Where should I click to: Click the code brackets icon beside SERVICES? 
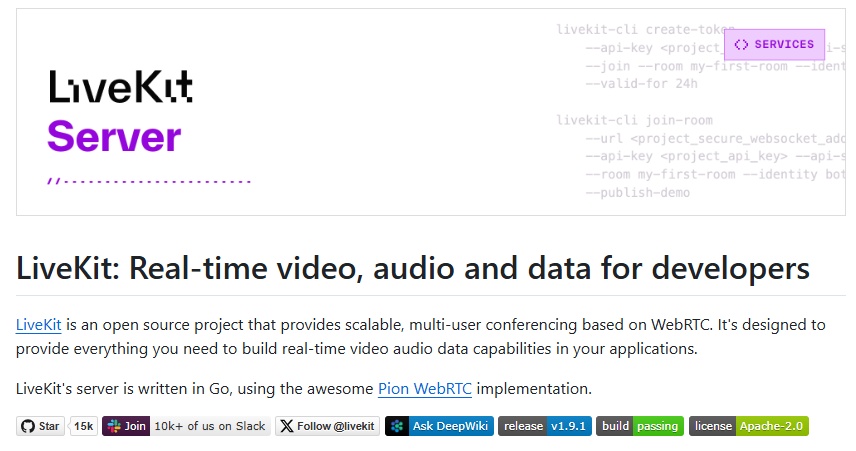[741, 44]
